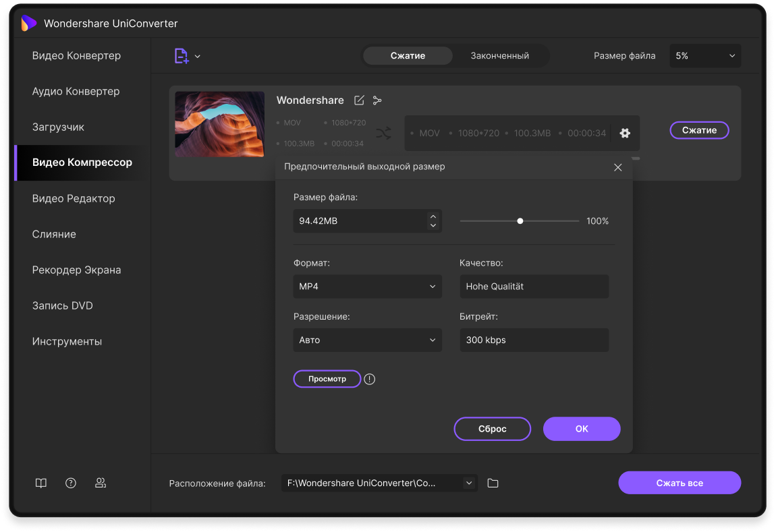Viewport: 776px width, 532px height.
Task: Open the Формат MP4 dropdown
Action: tap(367, 287)
